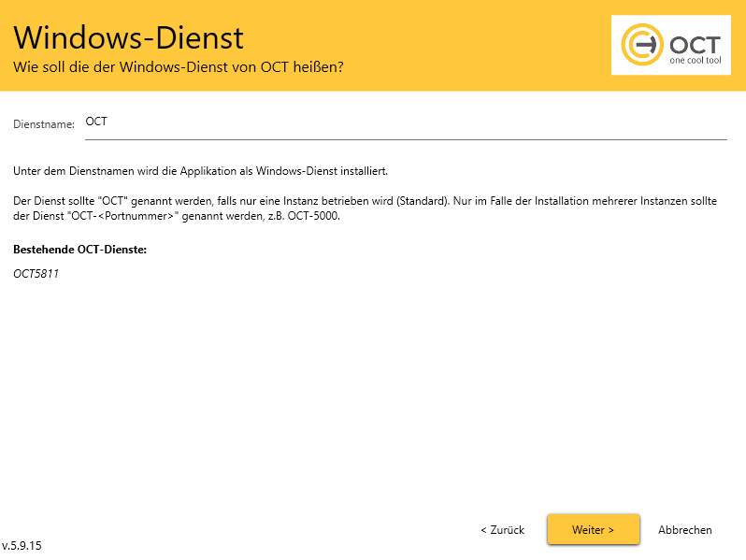Select existing service OCT5811
The image size is (746, 560).
(x=36, y=274)
